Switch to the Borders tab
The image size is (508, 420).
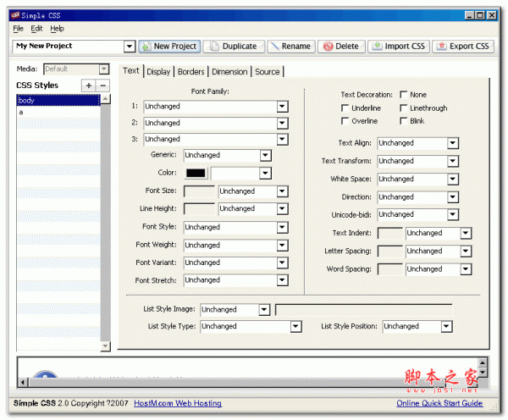190,72
